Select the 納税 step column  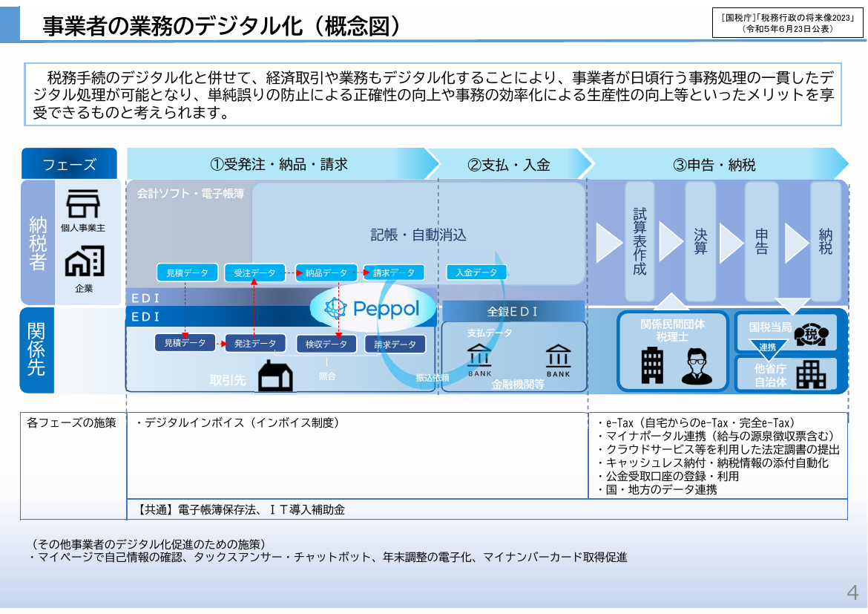pyautogui.click(x=826, y=241)
